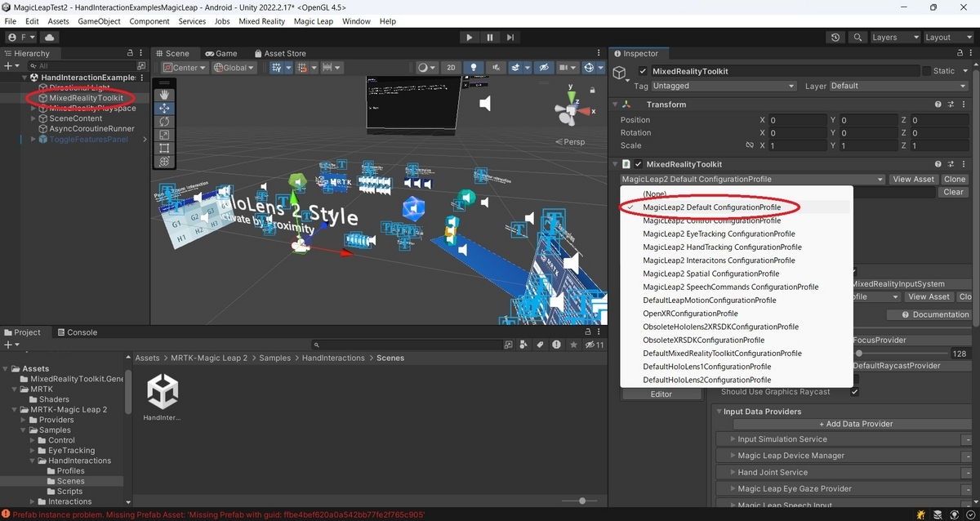Toggle Should Use Graphics Raycast checkbox
This screenshot has height=521, width=980.
(x=854, y=392)
